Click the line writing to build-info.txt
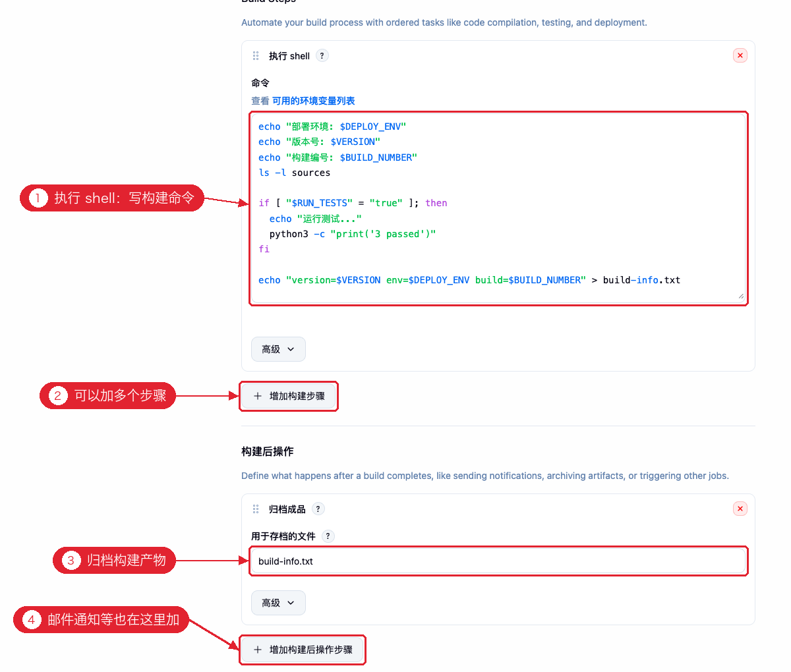The height and width of the screenshot is (672, 791). 469,280
